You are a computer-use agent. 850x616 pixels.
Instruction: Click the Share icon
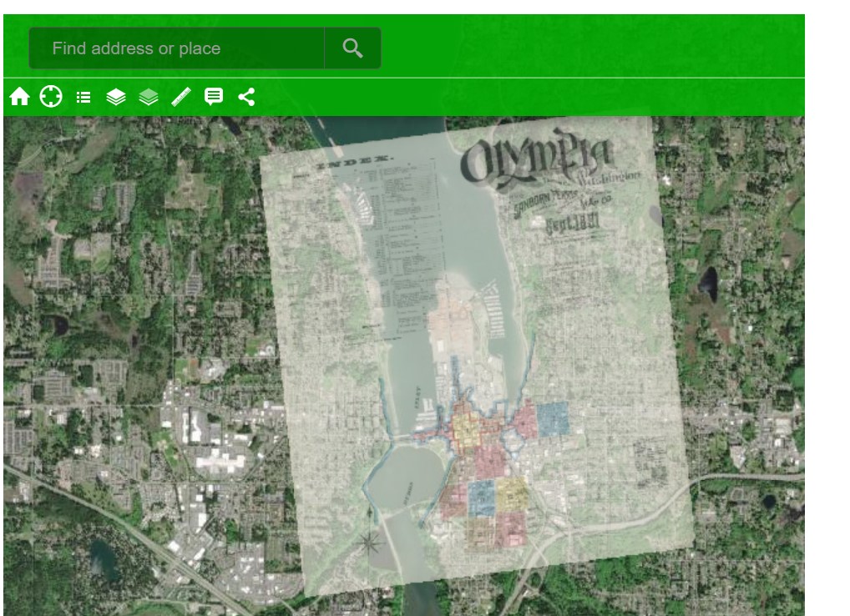246,97
